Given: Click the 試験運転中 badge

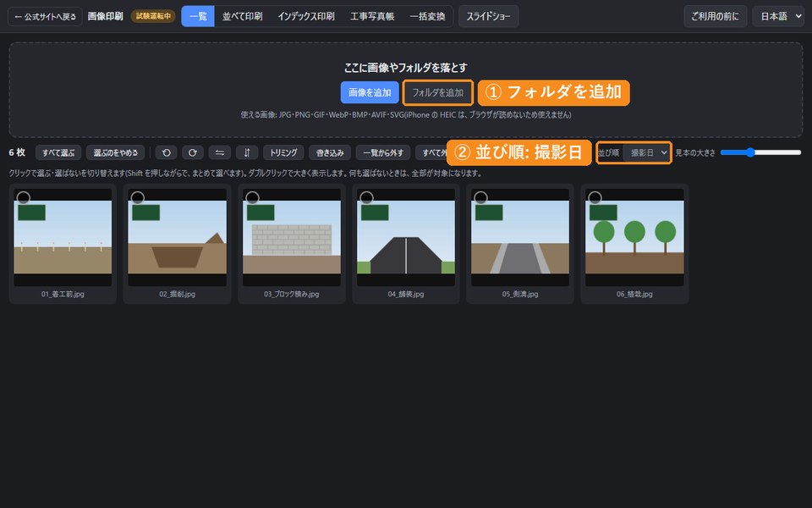Looking at the screenshot, I should pos(153,16).
